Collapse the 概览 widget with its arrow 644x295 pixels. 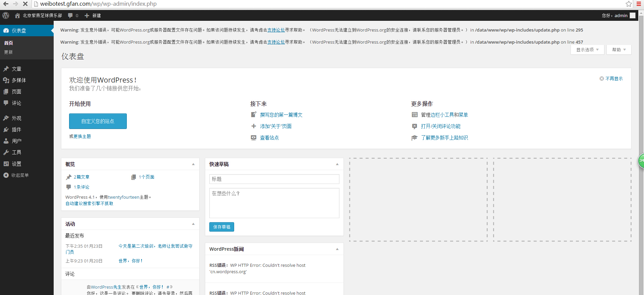(x=193, y=164)
